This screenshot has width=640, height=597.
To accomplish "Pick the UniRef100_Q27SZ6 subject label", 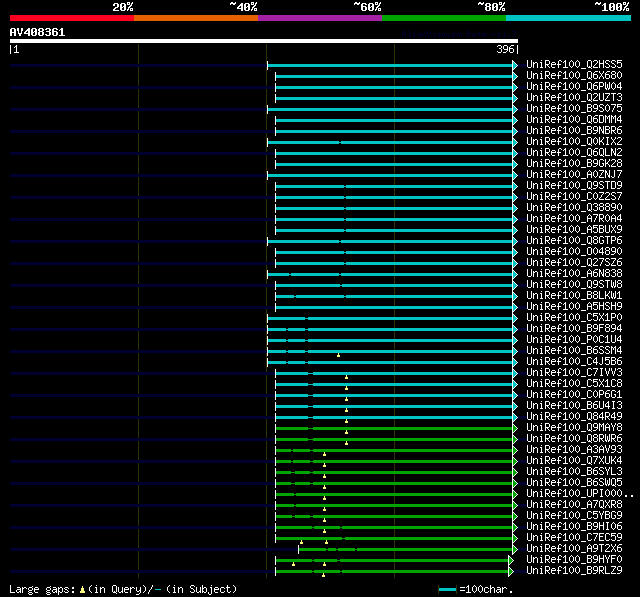I will [574, 263].
